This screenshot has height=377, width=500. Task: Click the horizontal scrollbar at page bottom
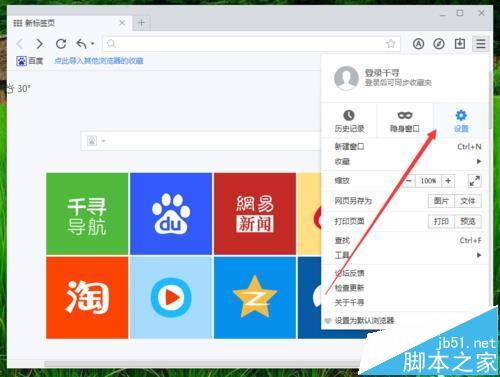[203, 364]
